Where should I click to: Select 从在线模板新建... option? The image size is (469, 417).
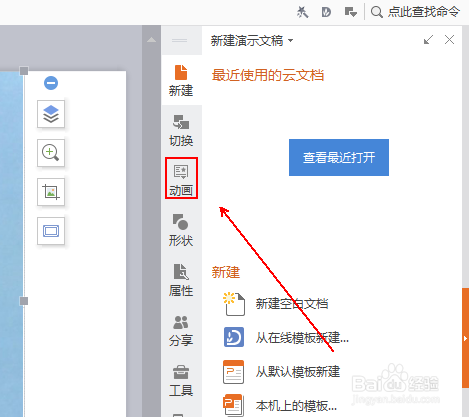point(302,338)
